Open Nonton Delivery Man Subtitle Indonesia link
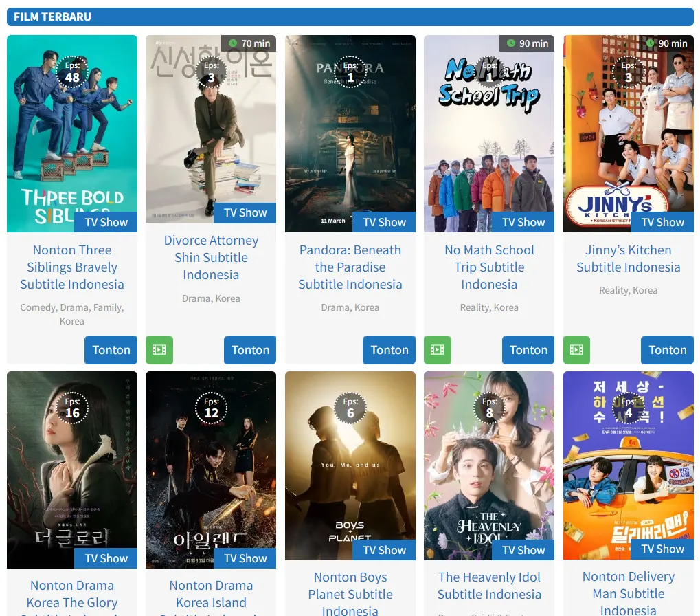This screenshot has height=616, width=700. [629, 593]
